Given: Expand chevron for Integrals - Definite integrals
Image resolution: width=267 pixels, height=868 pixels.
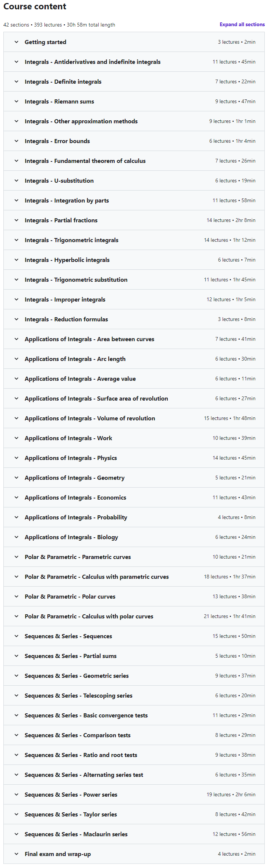Looking at the screenshot, I should click(x=16, y=82).
